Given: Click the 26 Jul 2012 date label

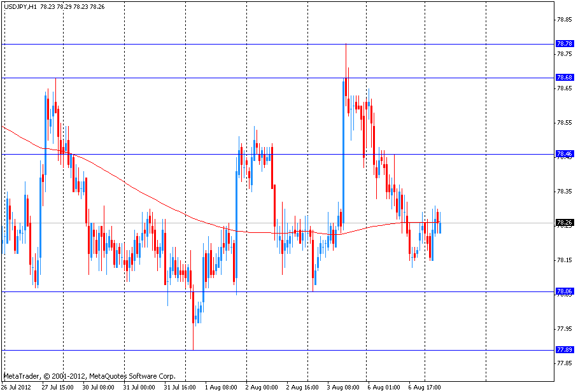Looking at the screenshot, I should pyautogui.click(x=17, y=387).
